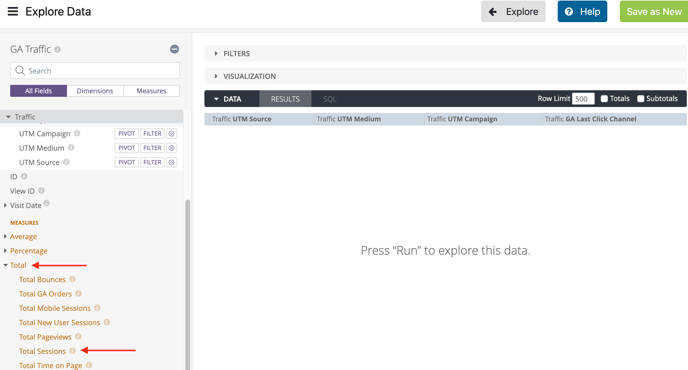This screenshot has height=370, width=688.
Task: Pivot the UTM Campaign field
Action: pyautogui.click(x=127, y=133)
